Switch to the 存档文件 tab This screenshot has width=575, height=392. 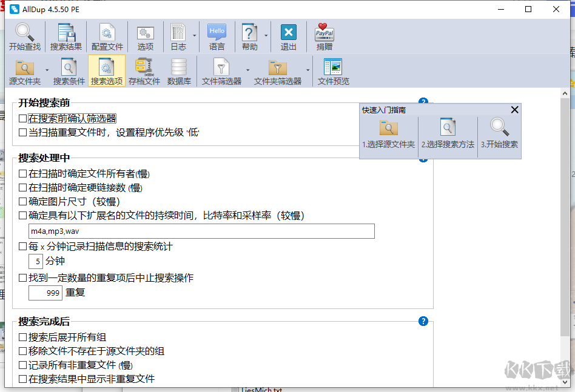tap(144, 71)
